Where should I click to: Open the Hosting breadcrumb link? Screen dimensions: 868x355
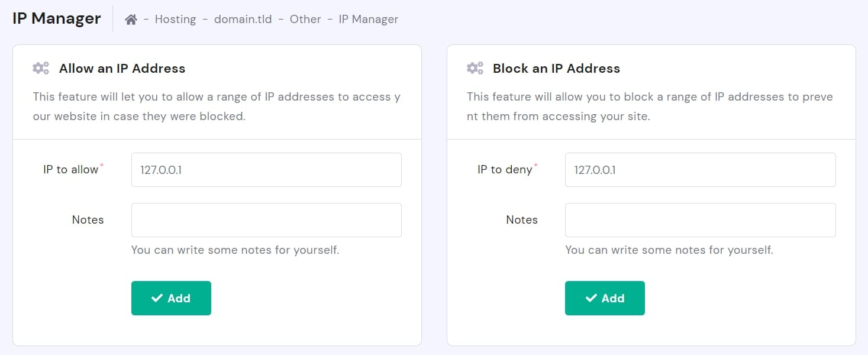175,20
